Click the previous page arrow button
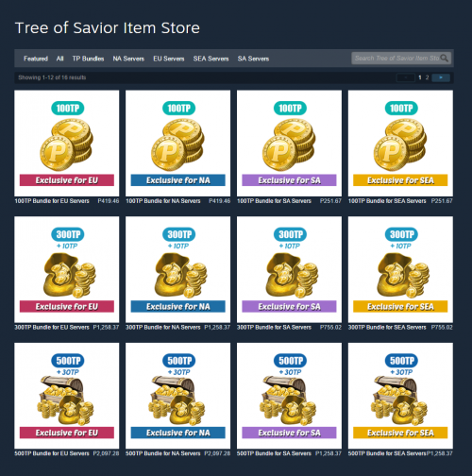The height and width of the screenshot is (476, 472). coord(406,77)
